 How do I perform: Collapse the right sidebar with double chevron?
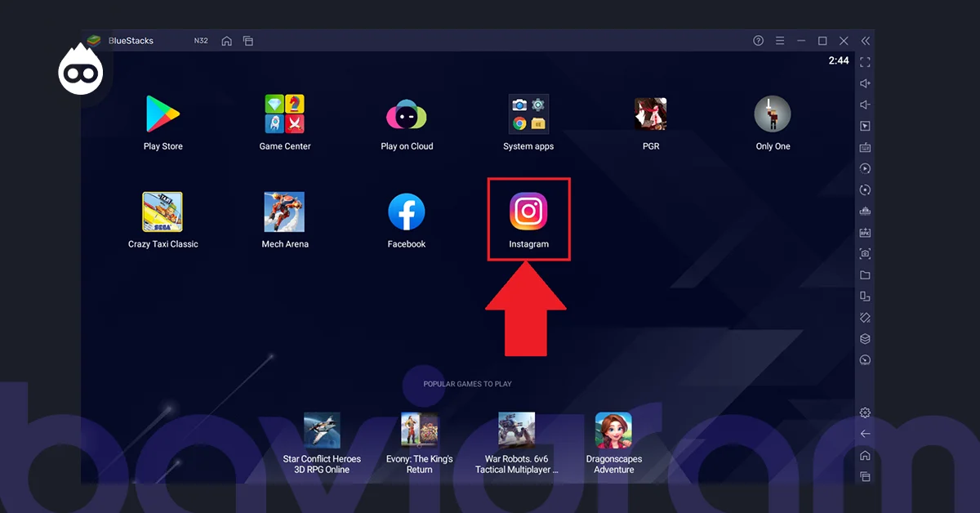coord(866,41)
